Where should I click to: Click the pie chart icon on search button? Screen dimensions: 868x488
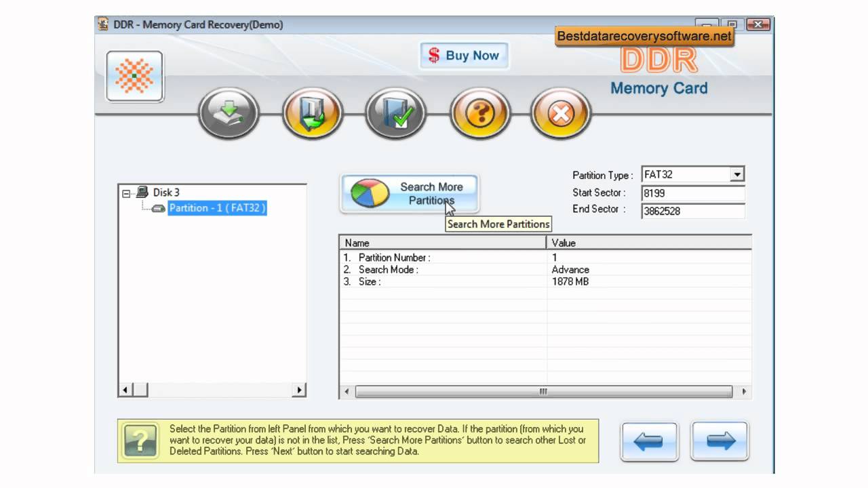(370, 193)
